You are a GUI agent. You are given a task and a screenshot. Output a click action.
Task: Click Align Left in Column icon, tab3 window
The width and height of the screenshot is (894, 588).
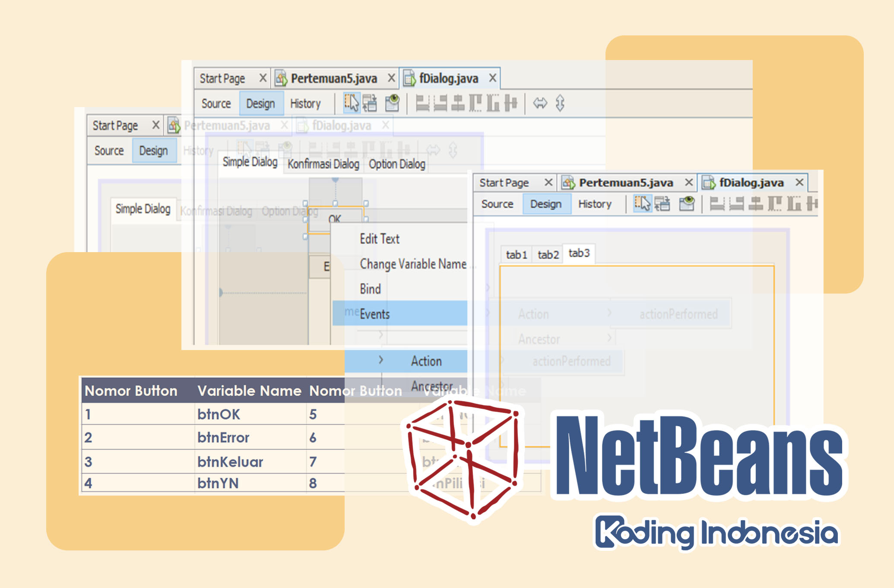coord(717,203)
